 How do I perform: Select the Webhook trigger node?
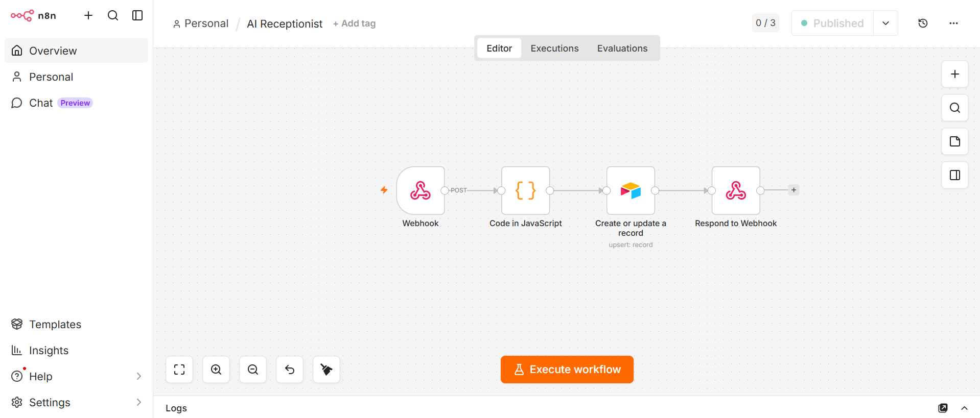click(x=421, y=190)
